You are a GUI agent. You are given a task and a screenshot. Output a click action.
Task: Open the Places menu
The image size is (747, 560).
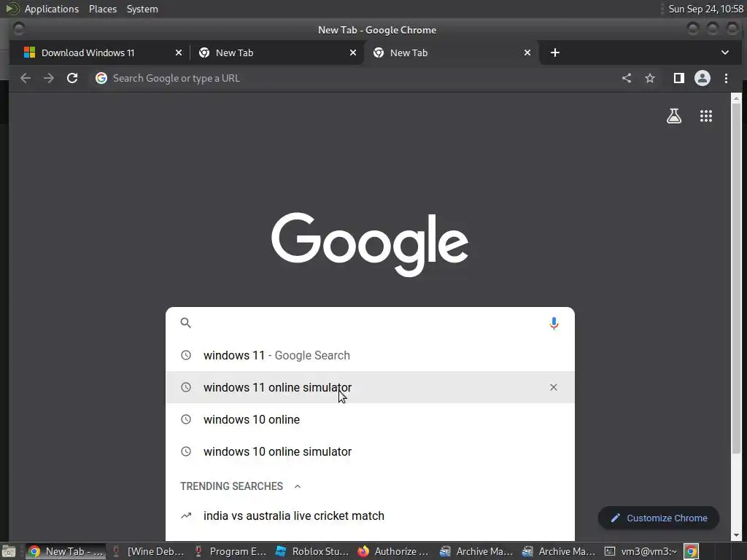[103, 9]
